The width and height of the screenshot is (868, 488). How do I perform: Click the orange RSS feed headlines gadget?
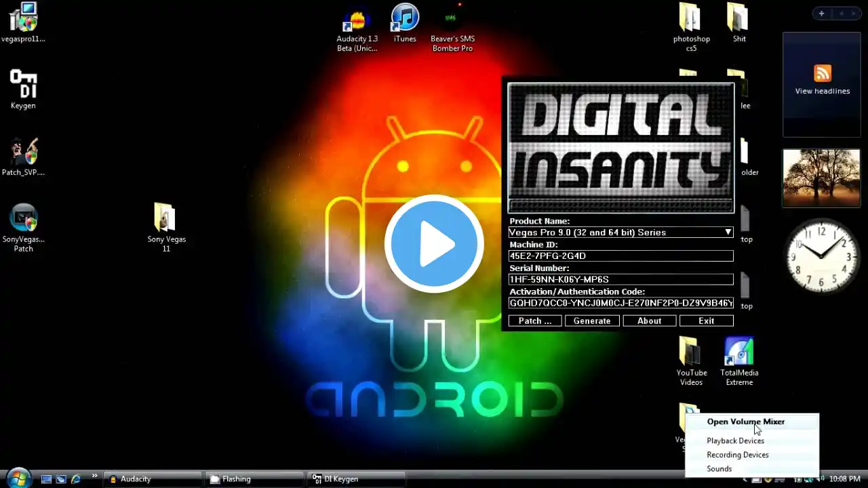tap(823, 73)
